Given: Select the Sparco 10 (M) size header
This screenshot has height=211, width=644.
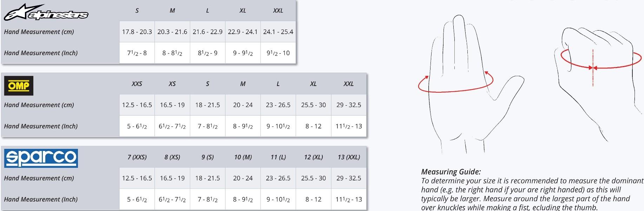Looking at the screenshot, I should pyautogui.click(x=243, y=157).
